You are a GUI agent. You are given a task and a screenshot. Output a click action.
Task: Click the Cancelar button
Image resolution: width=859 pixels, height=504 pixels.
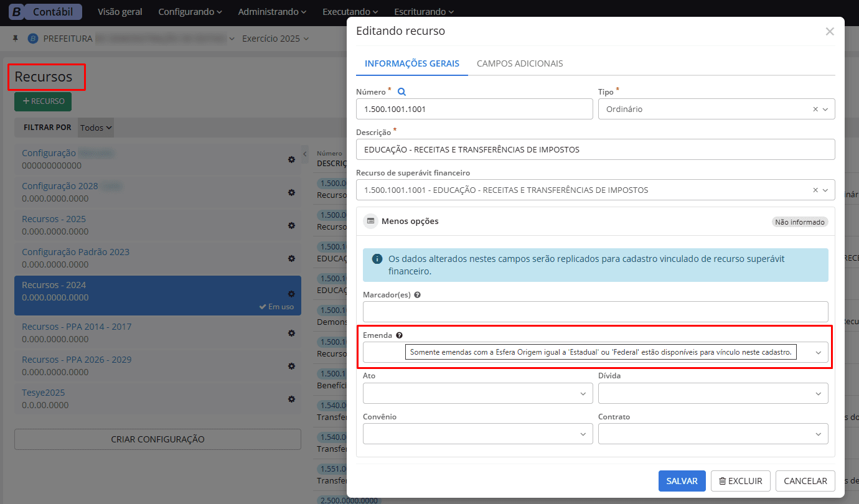pyautogui.click(x=805, y=481)
